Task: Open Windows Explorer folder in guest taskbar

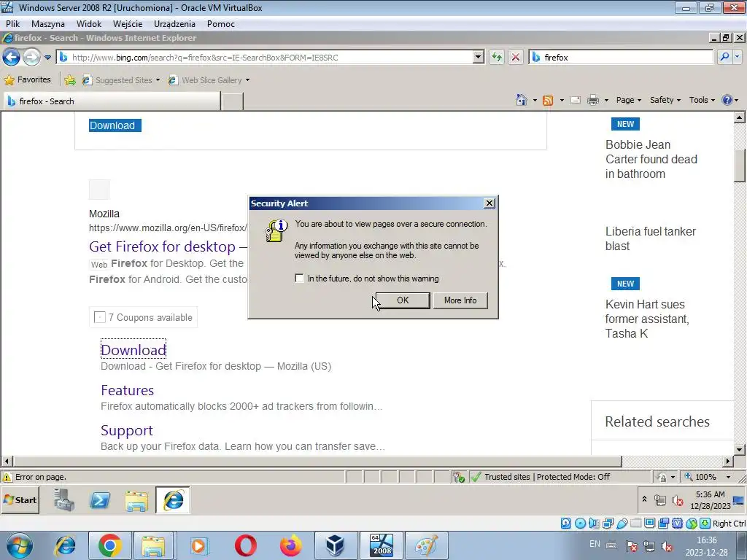Action: click(x=136, y=500)
